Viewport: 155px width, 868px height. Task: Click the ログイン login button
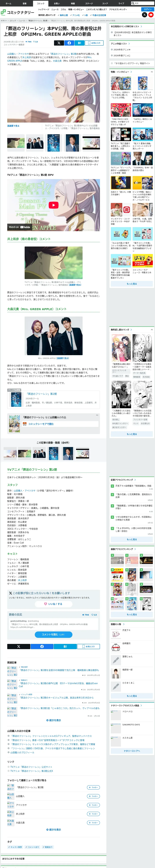(x=148, y=9)
